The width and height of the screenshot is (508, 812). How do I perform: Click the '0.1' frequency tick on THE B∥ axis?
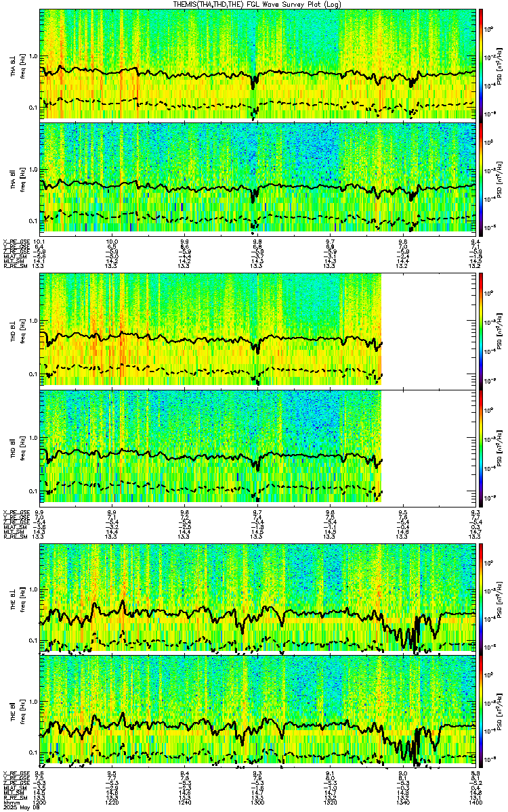click(x=34, y=752)
